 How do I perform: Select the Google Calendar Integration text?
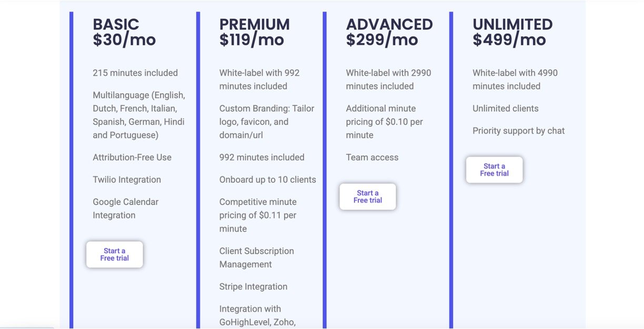click(x=125, y=209)
